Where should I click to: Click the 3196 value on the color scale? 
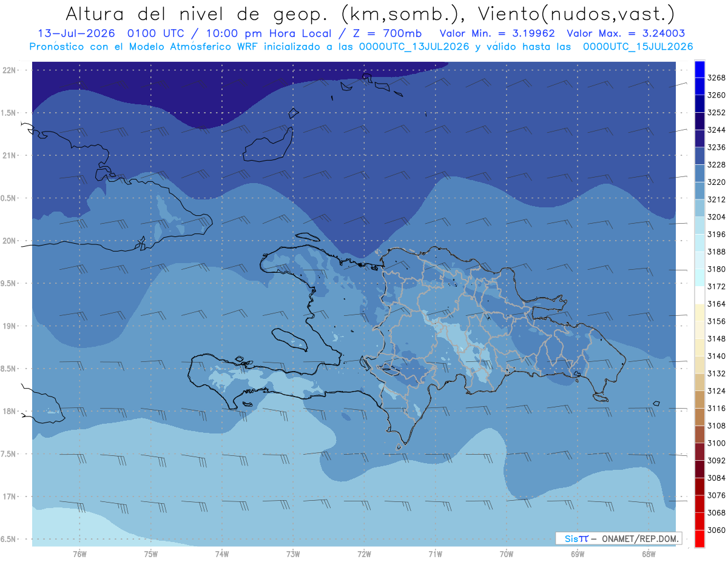click(x=716, y=235)
